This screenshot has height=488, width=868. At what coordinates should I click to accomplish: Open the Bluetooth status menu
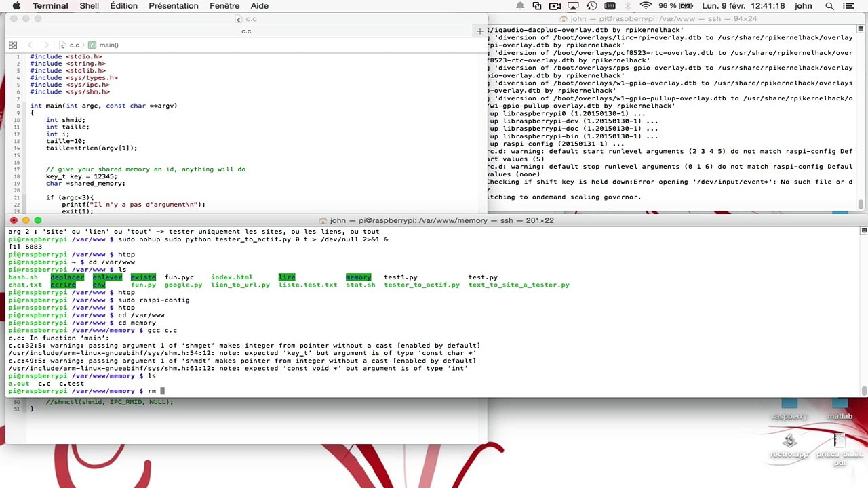627,6
